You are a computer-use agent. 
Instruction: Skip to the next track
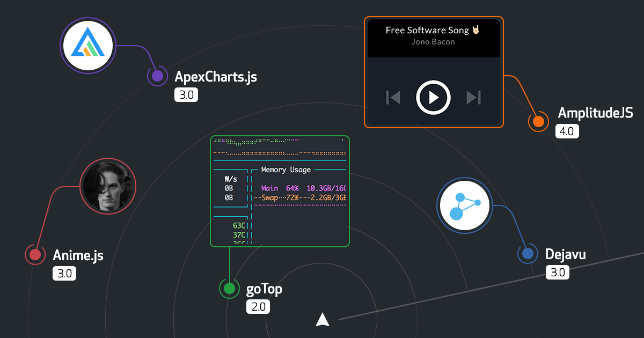coord(473,98)
